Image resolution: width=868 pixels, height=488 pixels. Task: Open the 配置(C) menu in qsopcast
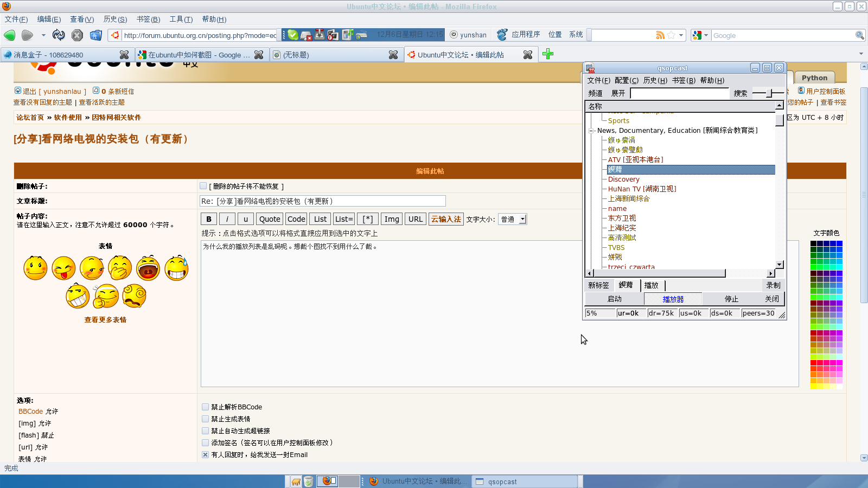[x=627, y=80]
